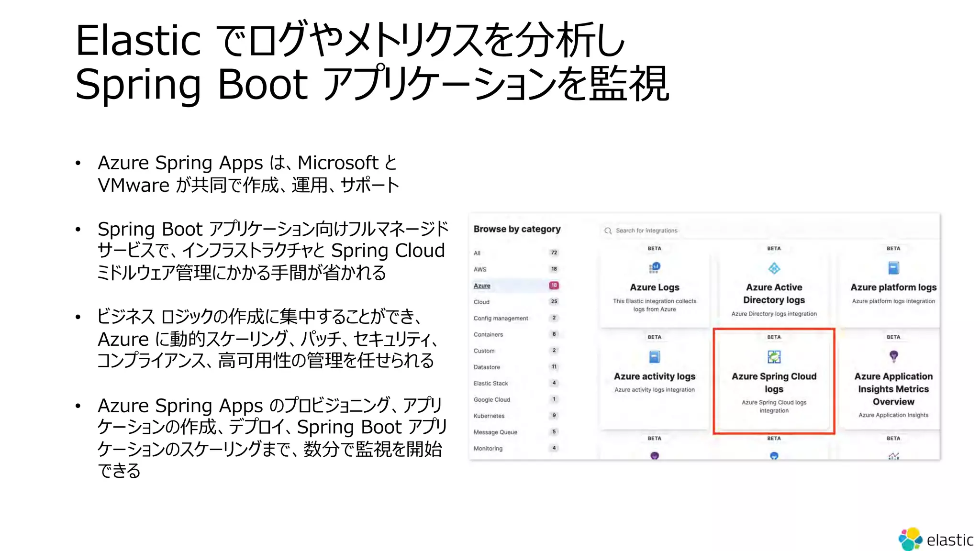Click BETA label above Azure Spring Cloud
Screen dimensions: 980x551
point(774,337)
